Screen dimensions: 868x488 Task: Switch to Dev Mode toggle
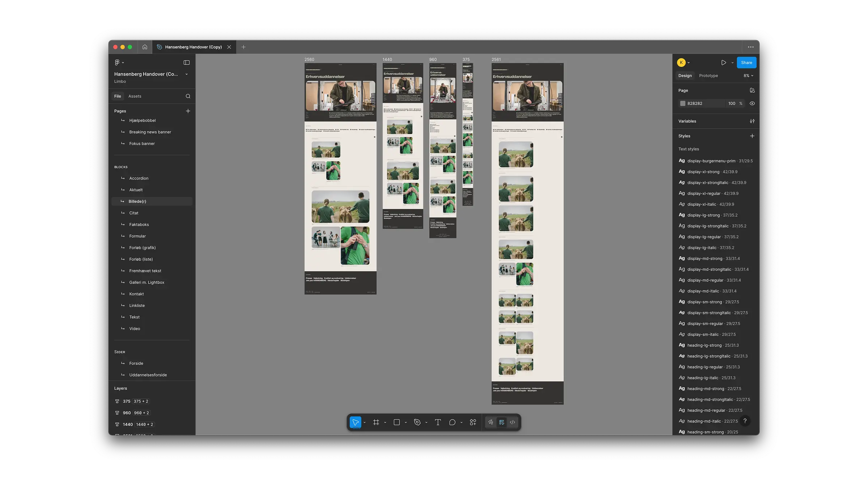(x=512, y=422)
